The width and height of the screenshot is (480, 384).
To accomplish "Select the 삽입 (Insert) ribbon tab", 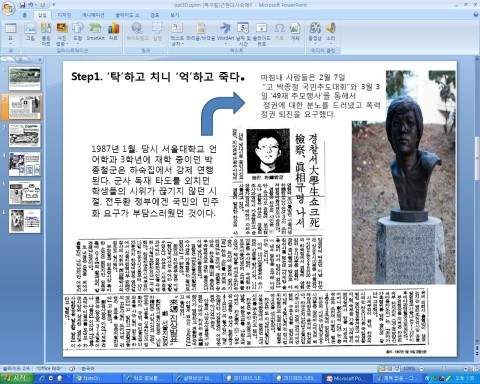I will [42, 15].
